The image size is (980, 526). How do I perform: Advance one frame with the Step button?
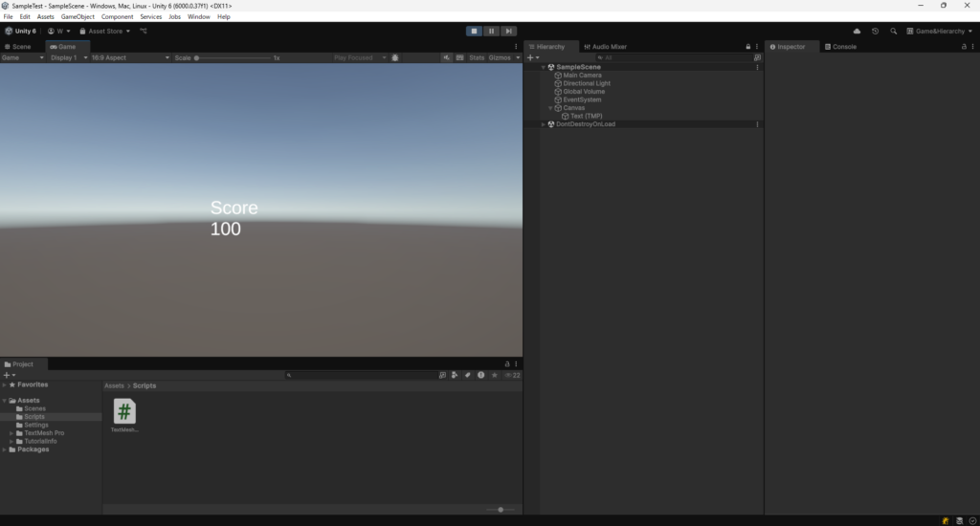509,32
